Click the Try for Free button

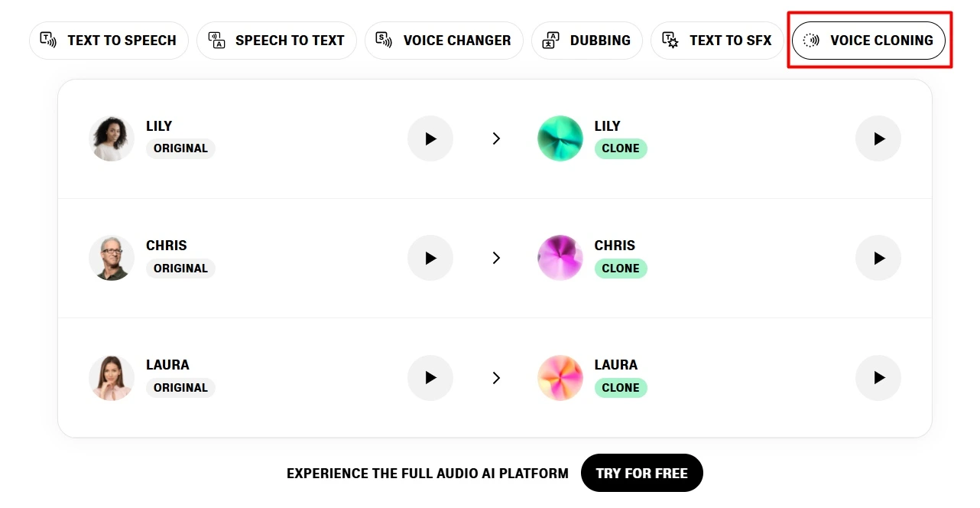(x=641, y=473)
